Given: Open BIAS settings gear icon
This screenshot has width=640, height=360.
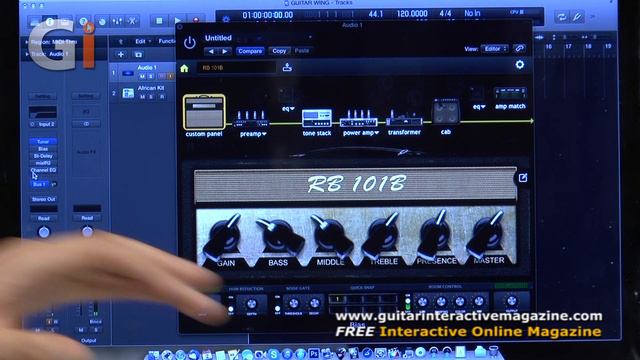Looking at the screenshot, I should tap(520, 64).
